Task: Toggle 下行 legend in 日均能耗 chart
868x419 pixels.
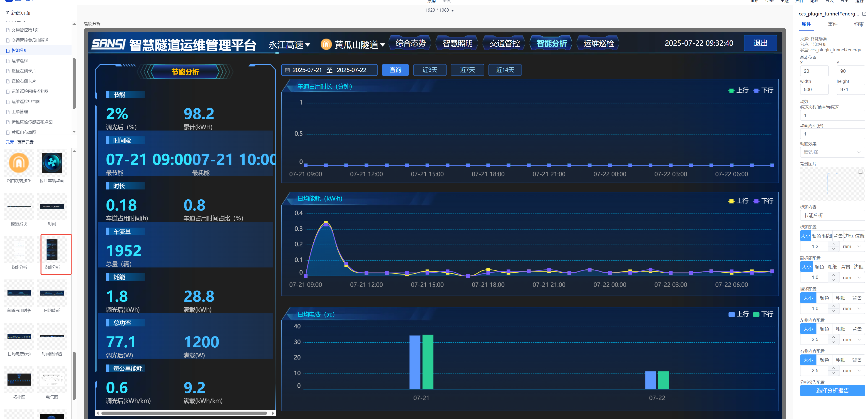Action: [x=764, y=201]
